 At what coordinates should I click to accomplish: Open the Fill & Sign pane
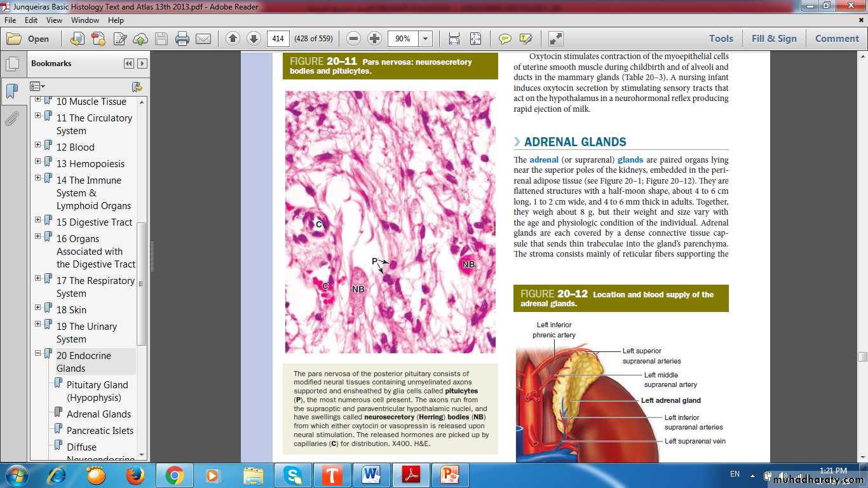point(773,39)
